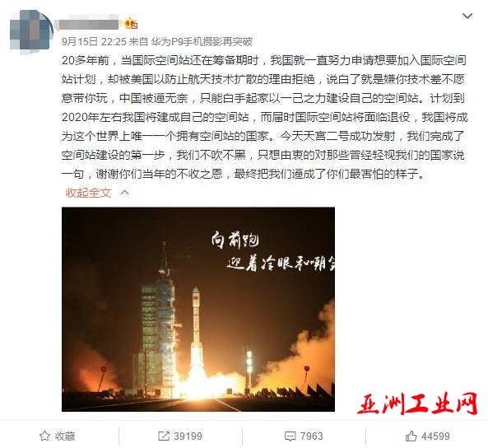This screenshot has width=488, height=448.
Task: Click the comment bubble icon
Action: click(x=290, y=436)
